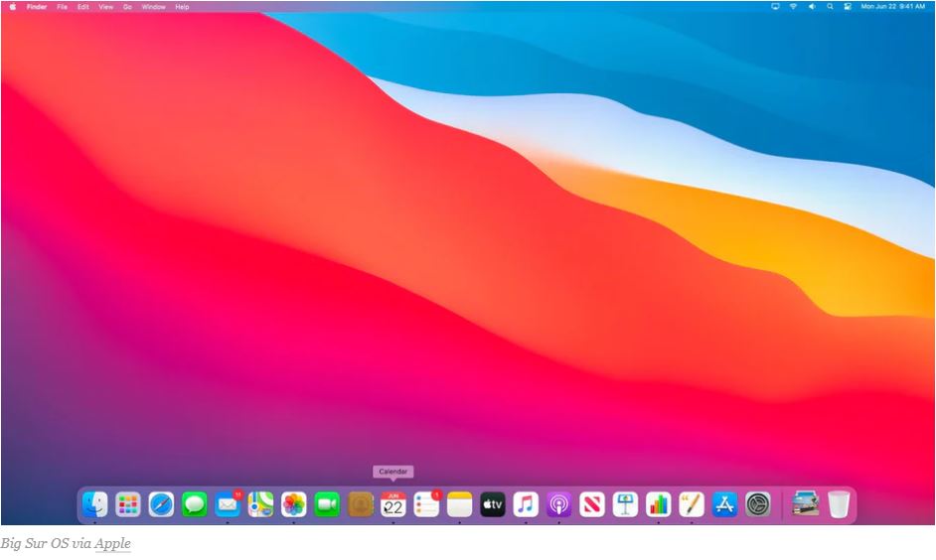Open the Apple menu
Screen dimensions: 936x560
(13, 7)
